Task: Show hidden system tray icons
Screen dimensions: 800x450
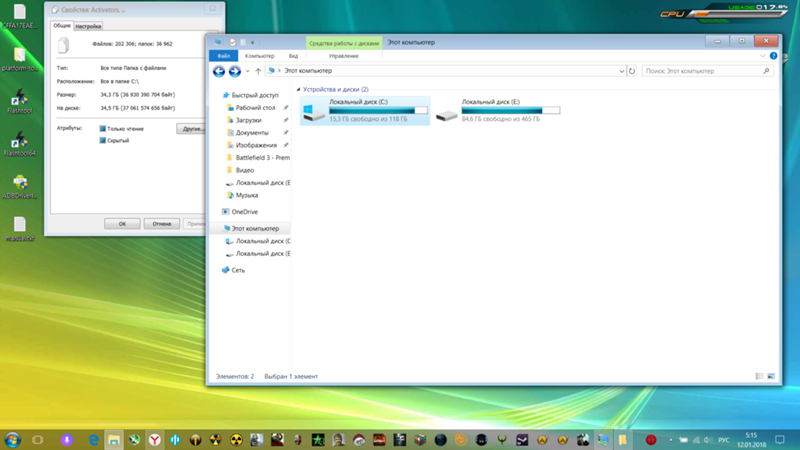Action: point(670,440)
